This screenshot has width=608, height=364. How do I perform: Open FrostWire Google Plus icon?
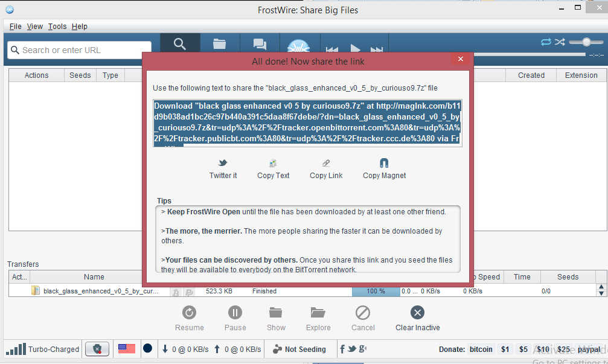(x=362, y=349)
